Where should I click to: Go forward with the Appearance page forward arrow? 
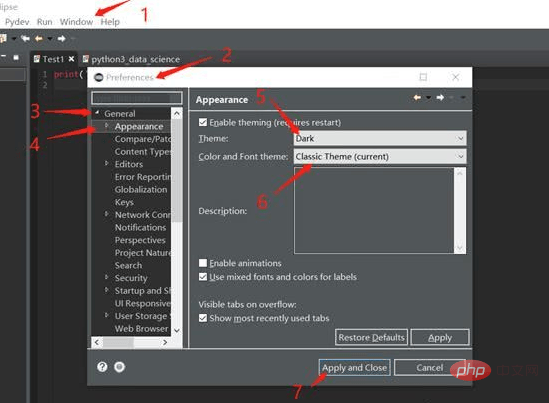(440, 97)
